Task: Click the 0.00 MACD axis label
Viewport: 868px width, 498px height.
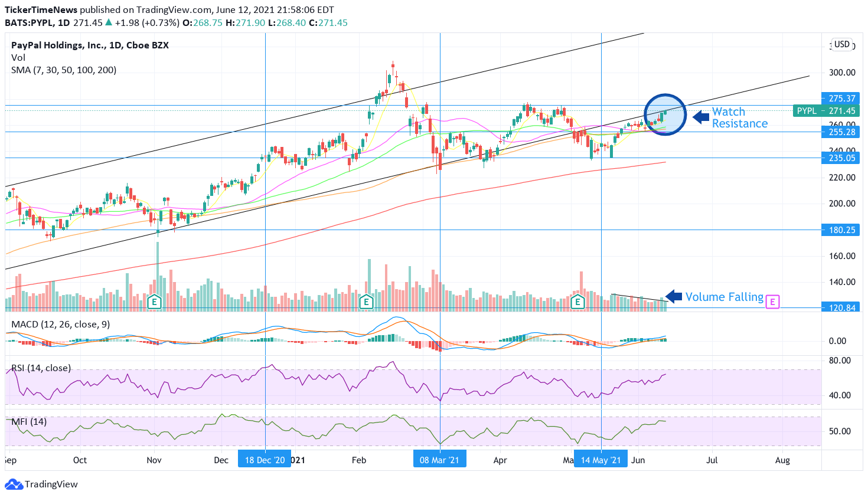Action: click(x=837, y=341)
